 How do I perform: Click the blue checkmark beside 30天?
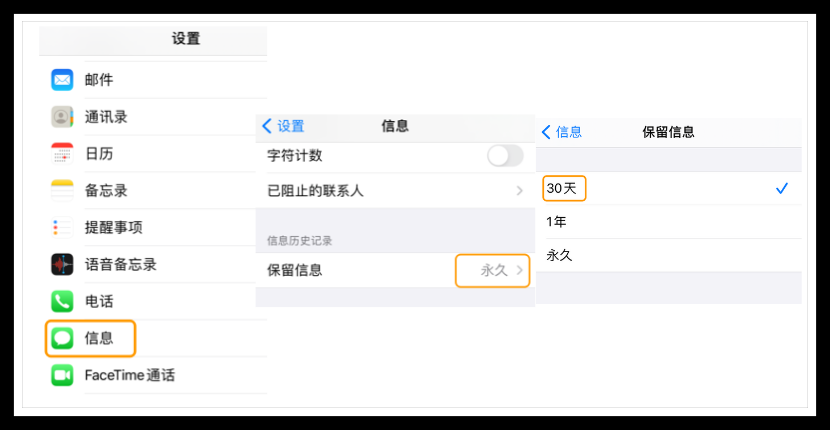(782, 188)
